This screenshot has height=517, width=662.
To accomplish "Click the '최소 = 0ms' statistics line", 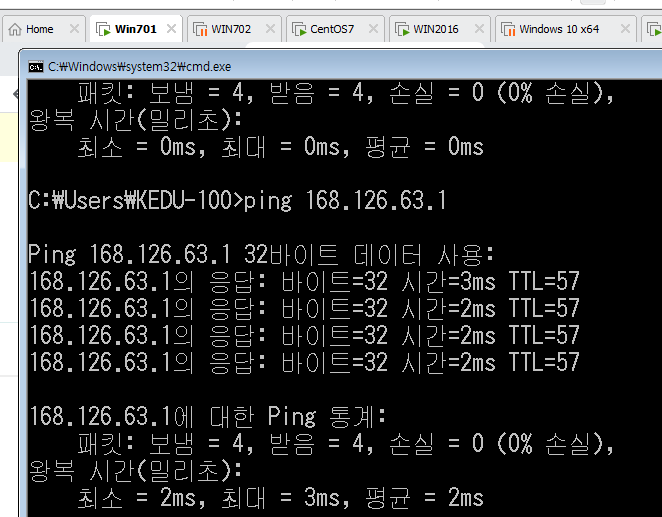I will [x=280, y=147].
